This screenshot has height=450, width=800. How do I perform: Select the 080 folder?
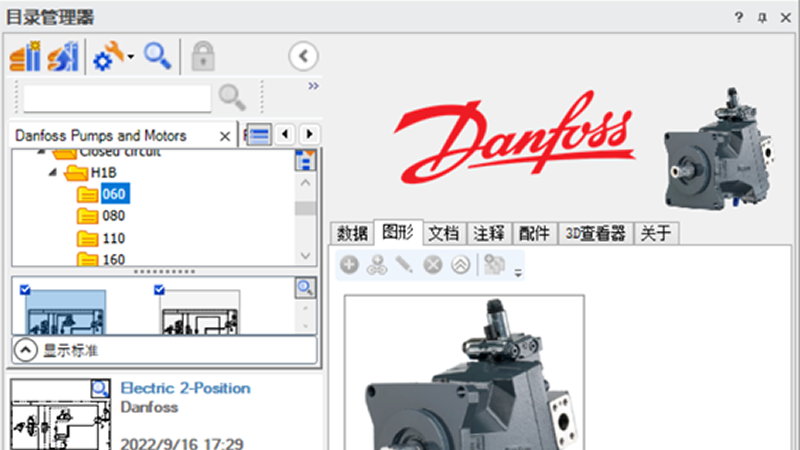[x=113, y=216]
